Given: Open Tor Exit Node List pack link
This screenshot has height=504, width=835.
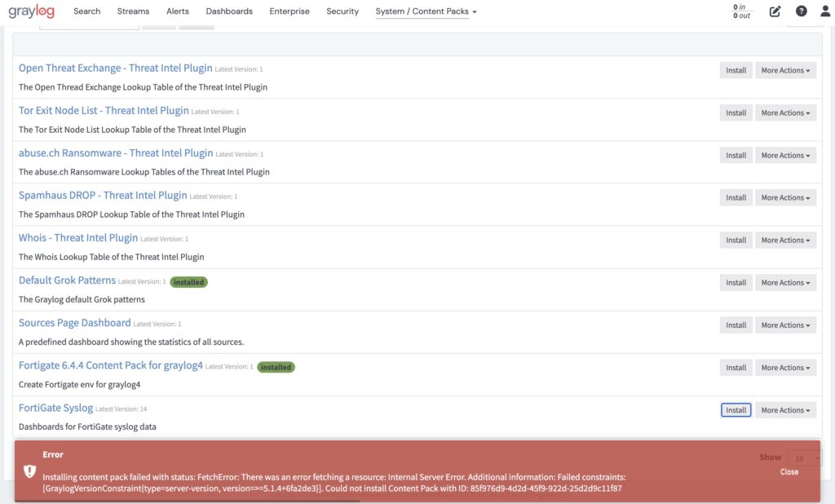Looking at the screenshot, I should point(104,111).
